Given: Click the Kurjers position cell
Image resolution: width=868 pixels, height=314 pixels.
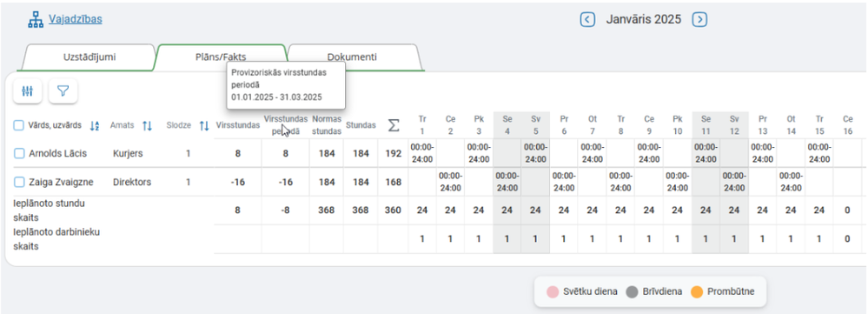Looking at the screenshot, I should point(128,153).
